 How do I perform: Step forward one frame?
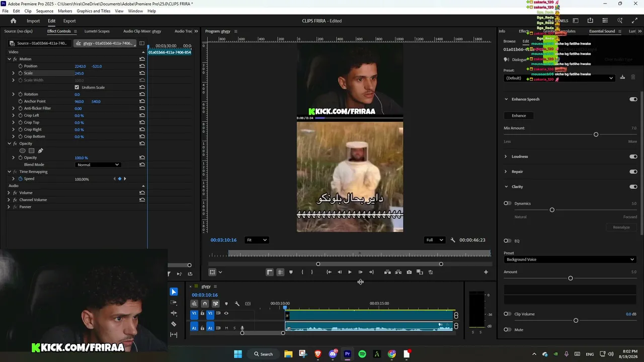coord(360,272)
